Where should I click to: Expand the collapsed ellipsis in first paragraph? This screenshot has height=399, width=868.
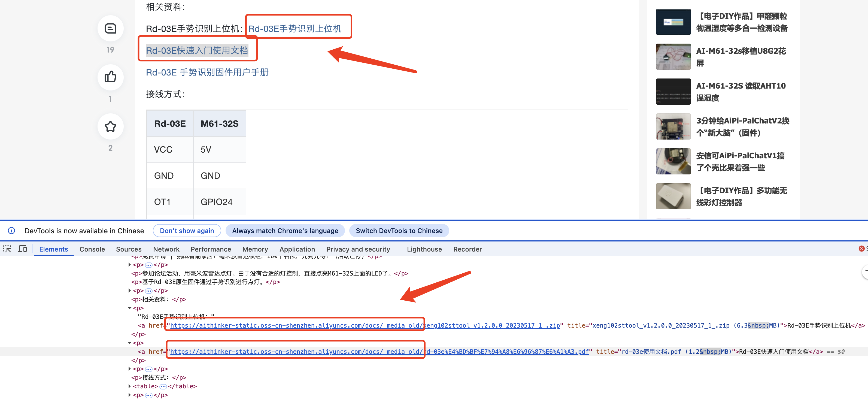tap(148, 265)
